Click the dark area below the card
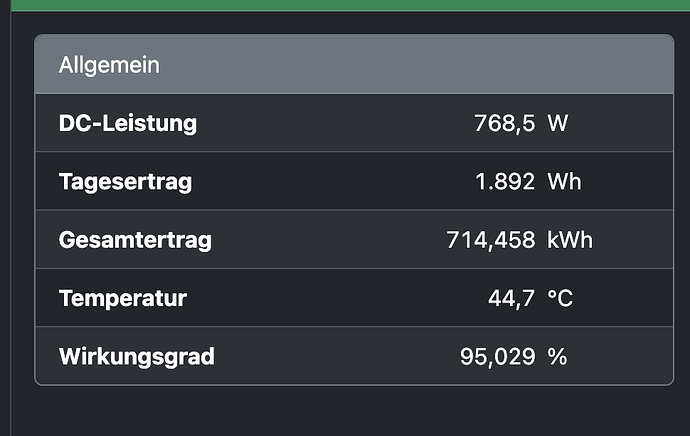 point(350,411)
